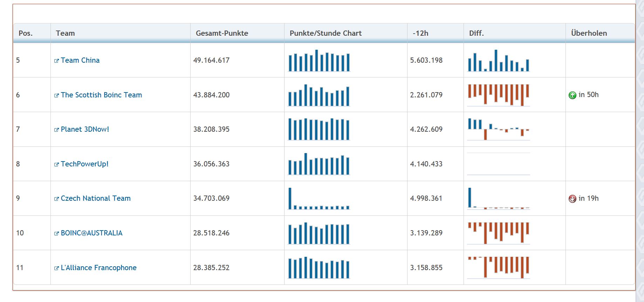Select the -12h value 2.261.079

pyautogui.click(x=426, y=95)
